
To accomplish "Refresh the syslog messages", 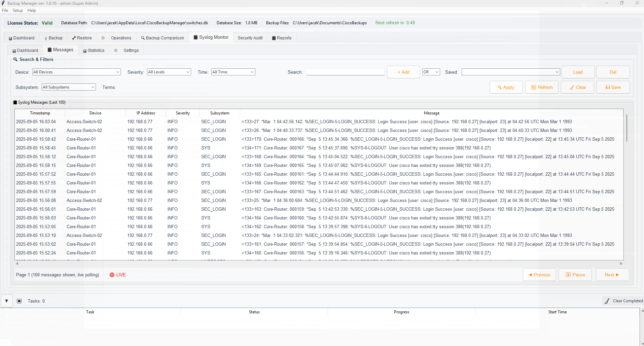I will coord(542,87).
